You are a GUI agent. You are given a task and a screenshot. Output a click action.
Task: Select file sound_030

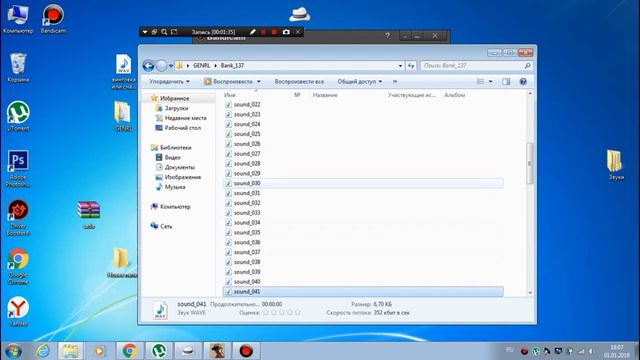(363, 183)
